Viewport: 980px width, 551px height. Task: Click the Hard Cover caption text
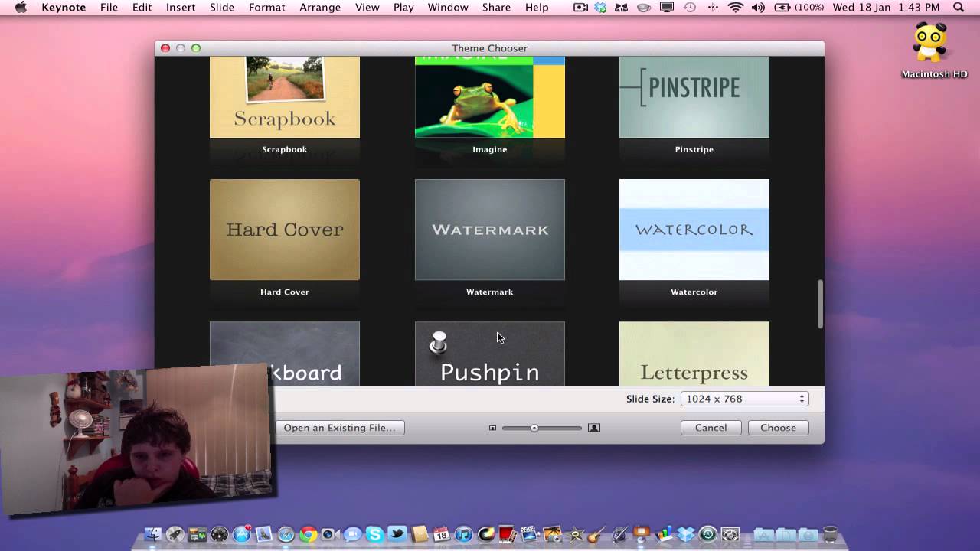click(285, 292)
